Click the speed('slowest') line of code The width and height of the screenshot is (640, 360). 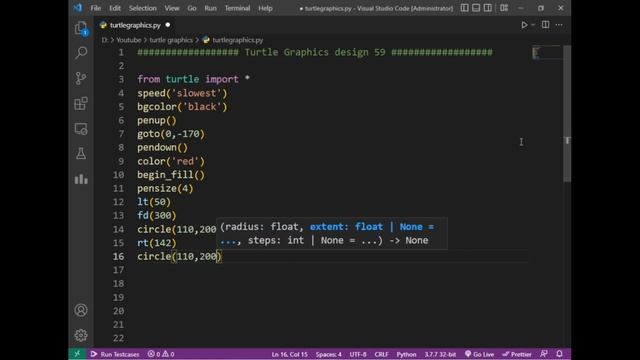(182, 93)
